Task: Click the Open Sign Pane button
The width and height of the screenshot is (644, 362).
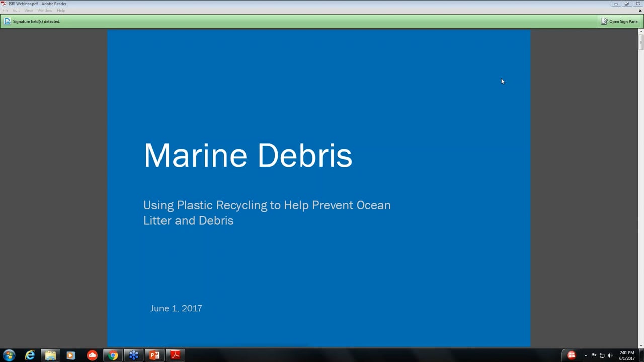Action: click(x=619, y=22)
